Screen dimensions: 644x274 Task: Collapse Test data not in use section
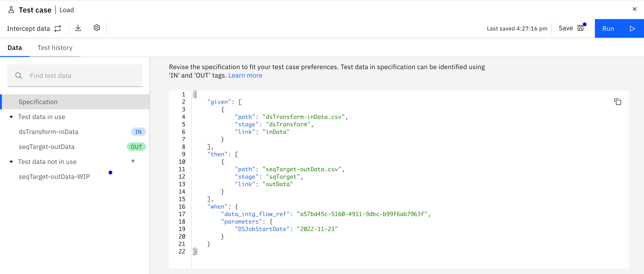pyautogui.click(x=11, y=162)
